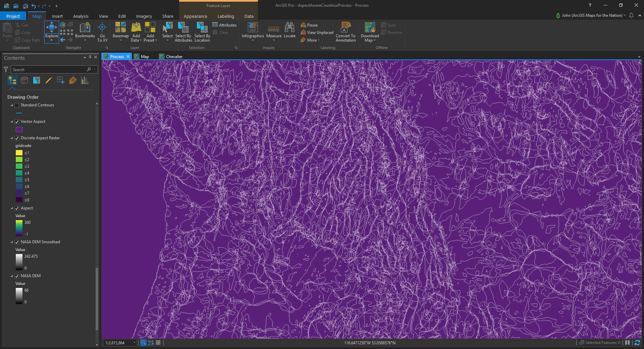Collapse the NASA DEM Smoothed legend
Screen dimensions: 644x349
12,242
